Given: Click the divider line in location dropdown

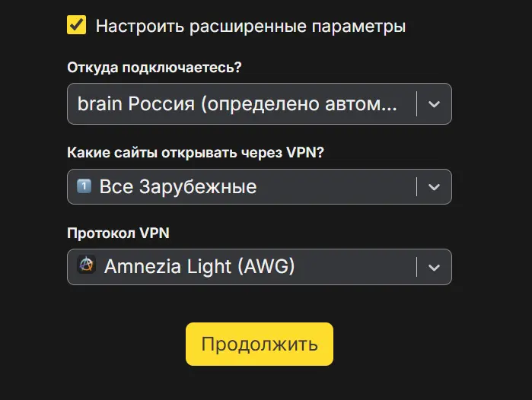Looking at the screenshot, I should [416, 104].
